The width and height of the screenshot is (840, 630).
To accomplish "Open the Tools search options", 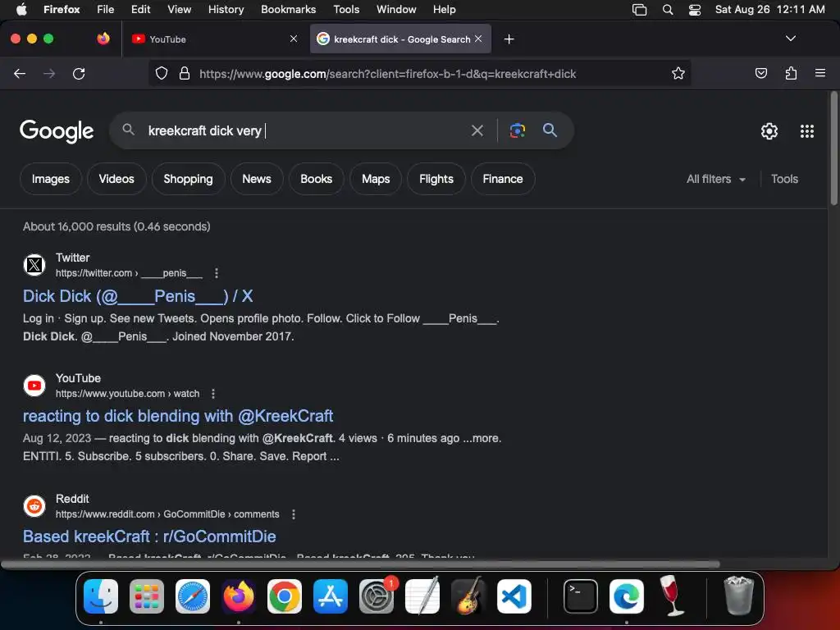I will pyautogui.click(x=784, y=179).
